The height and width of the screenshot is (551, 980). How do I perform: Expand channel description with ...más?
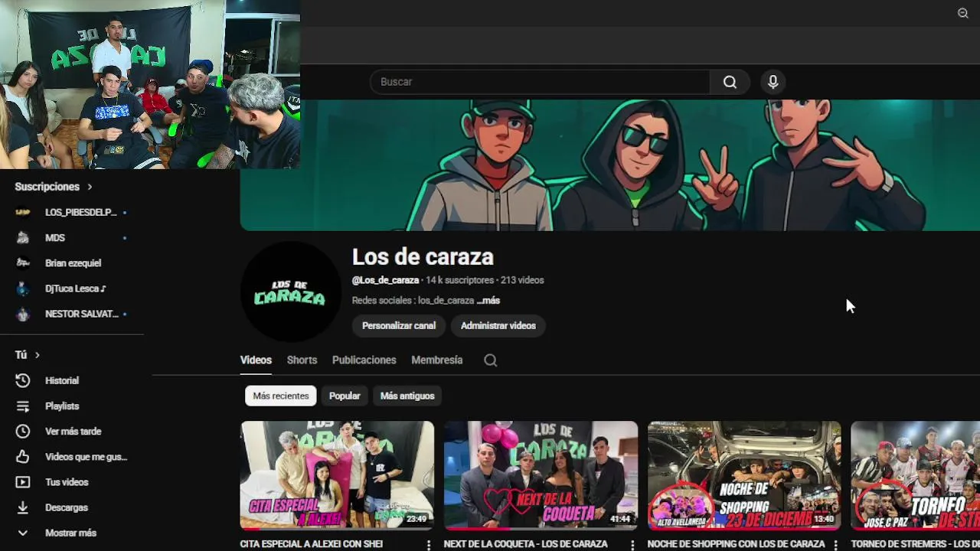click(x=488, y=301)
